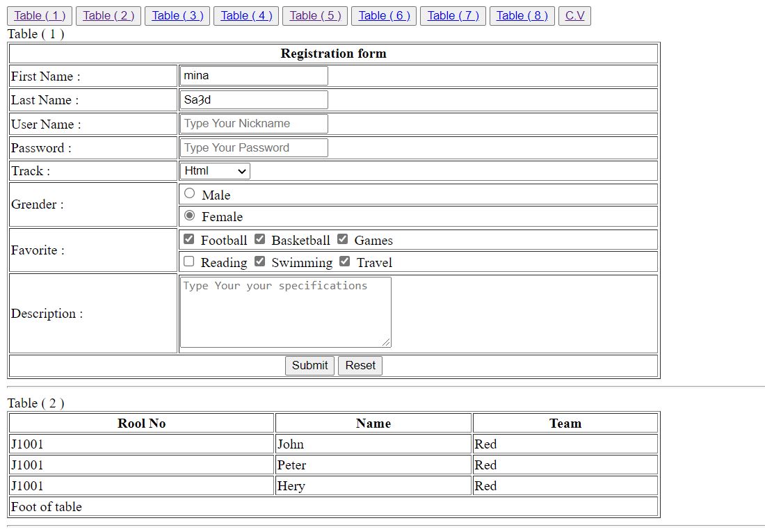
Task: Select the Male radio button
Action: point(190,193)
